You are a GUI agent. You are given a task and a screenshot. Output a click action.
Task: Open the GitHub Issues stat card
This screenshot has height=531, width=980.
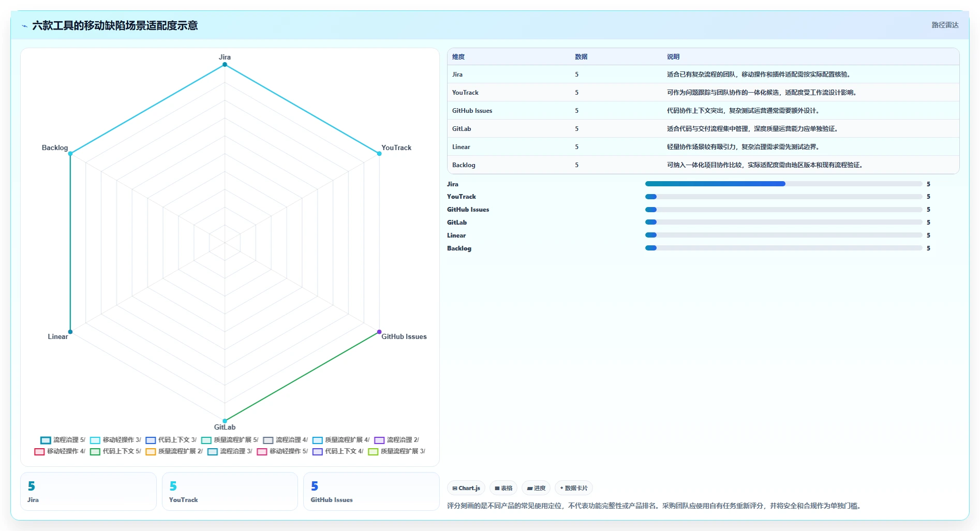[x=371, y=492]
